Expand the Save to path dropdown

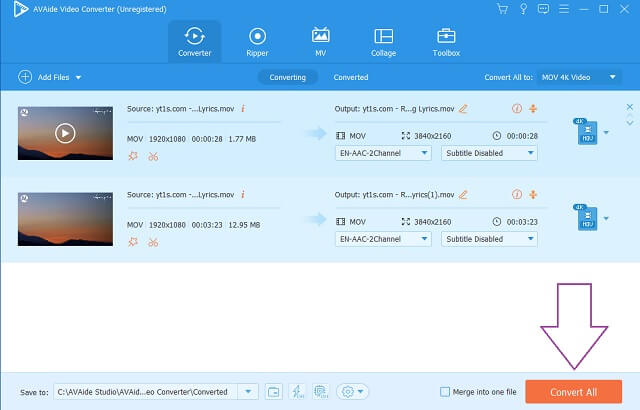click(248, 392)
